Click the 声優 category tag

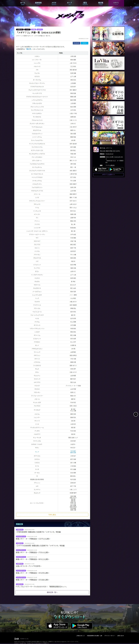click(33, 29)
